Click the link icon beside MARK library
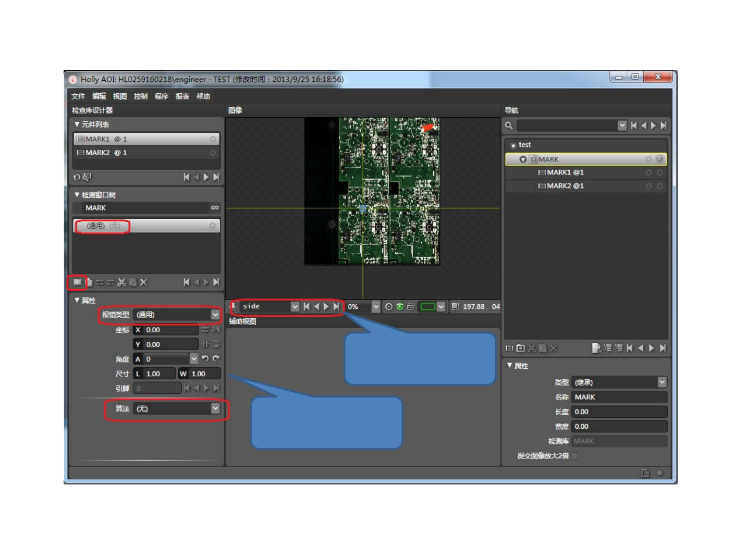This screenshot has height=560, width=747. (x=214, y=208)
